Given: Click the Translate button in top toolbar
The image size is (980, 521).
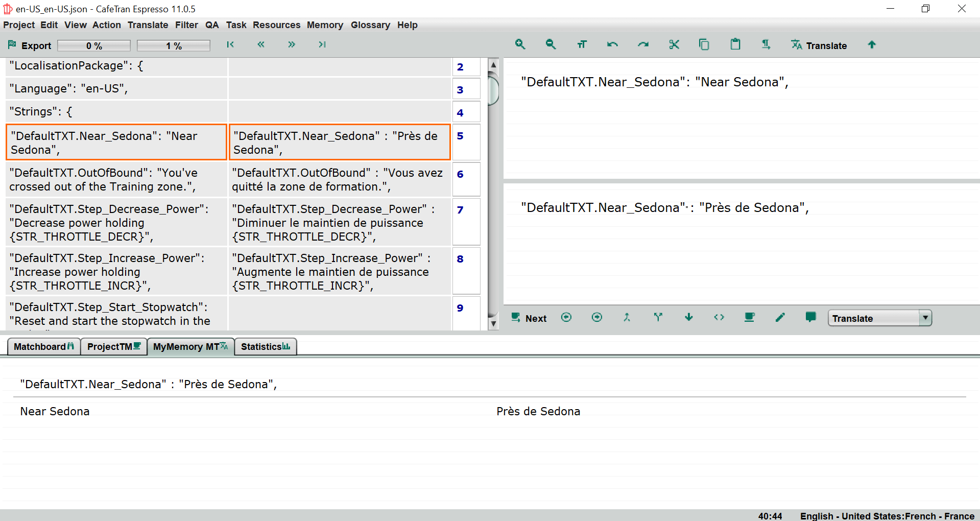Looking at the screenshot, I should (x=819, y=45).
